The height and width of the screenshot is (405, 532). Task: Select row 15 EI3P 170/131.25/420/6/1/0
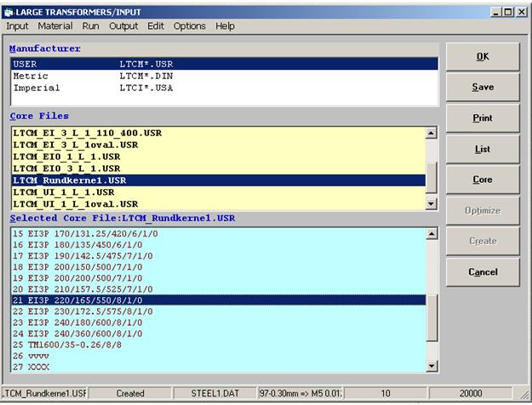tap(219, 234)
